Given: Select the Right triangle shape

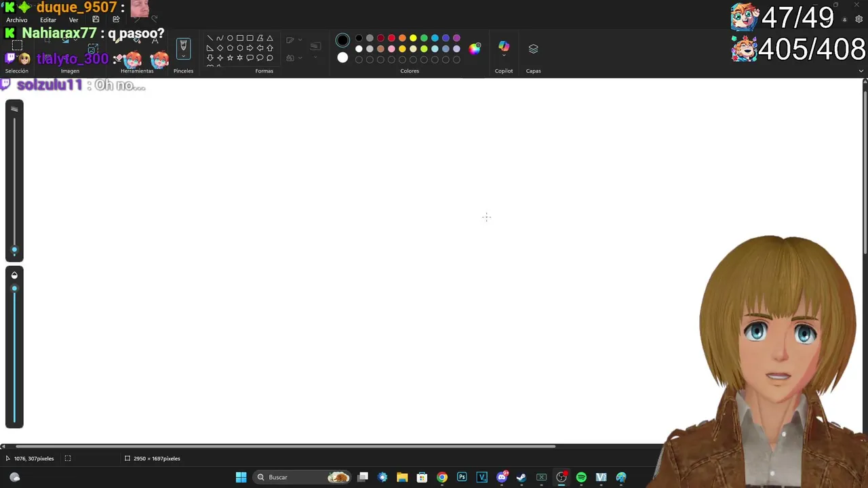Looking at the screenshot, I should point(210,48).
